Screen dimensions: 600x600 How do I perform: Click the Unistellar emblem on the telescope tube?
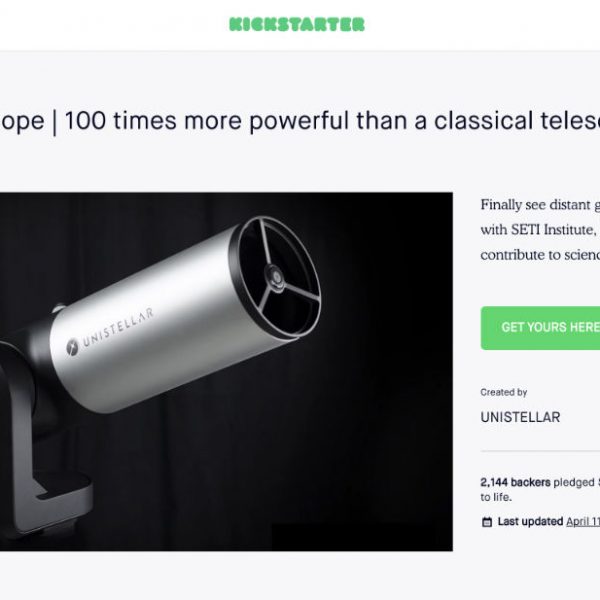[72, 347]
